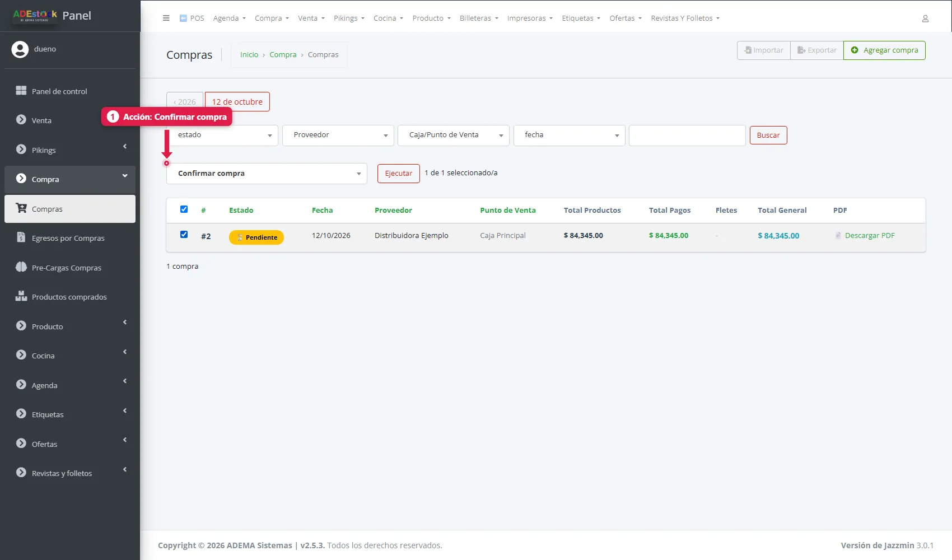Click the PDF file icon for purchase #2
This screenshot has height=560, width=952.
pos(838,236)
